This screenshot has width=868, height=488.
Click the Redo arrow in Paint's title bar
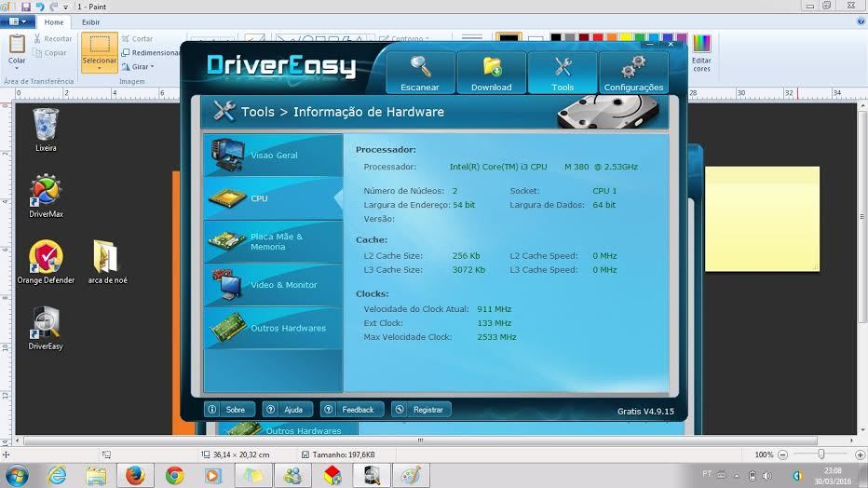point(54,7)
